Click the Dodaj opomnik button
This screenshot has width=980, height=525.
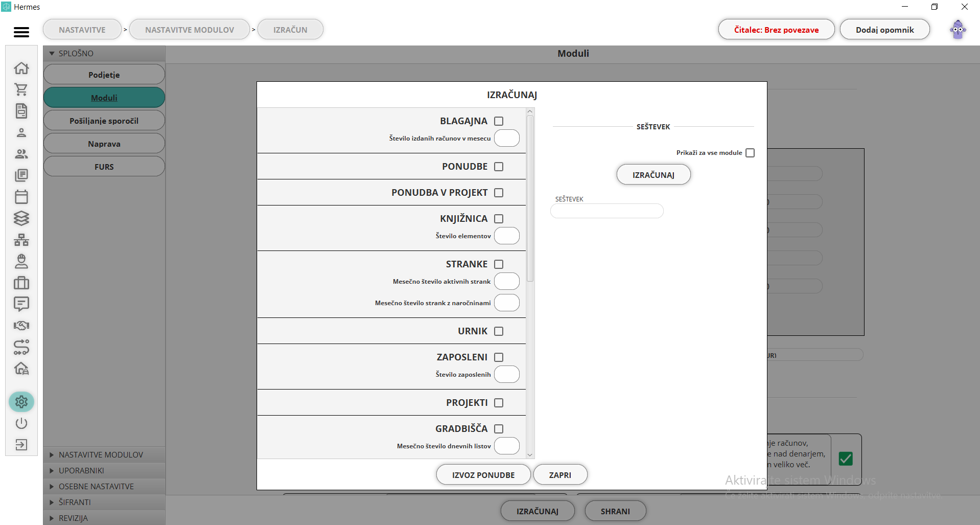click(885, 30)
